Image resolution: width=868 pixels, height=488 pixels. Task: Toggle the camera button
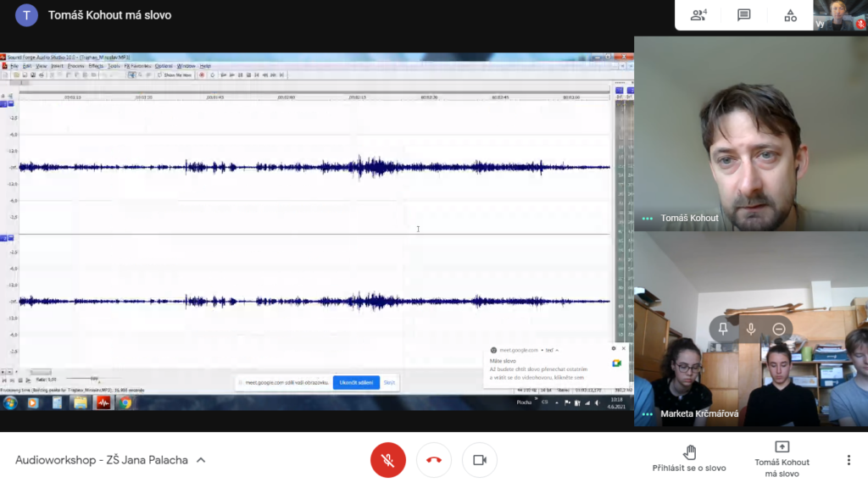480,460
